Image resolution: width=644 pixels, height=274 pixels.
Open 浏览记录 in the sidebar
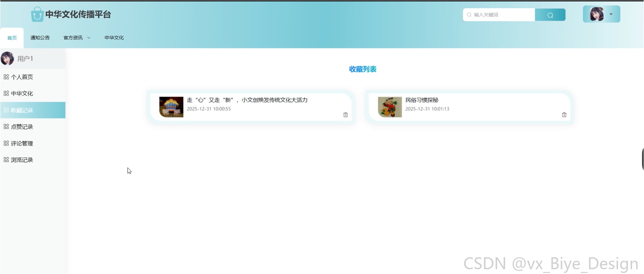point(33,160)
